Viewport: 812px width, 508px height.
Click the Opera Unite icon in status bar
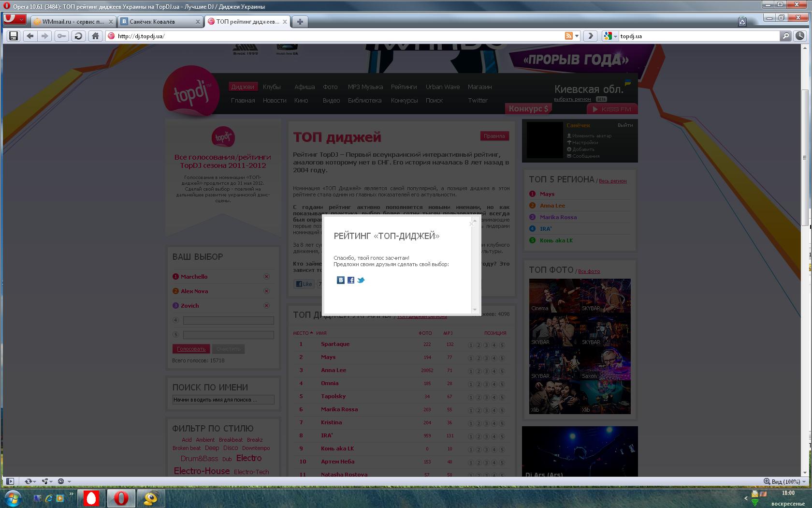coord(45,481)
